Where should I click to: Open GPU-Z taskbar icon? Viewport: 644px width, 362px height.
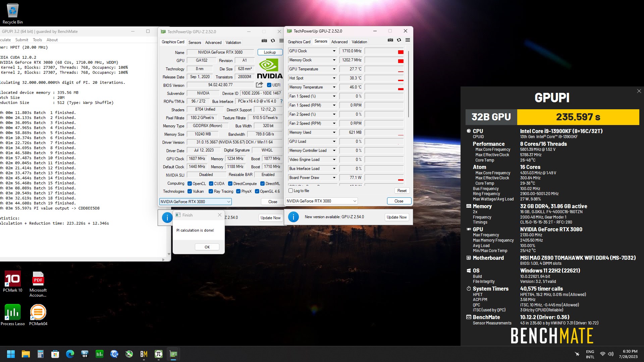(173, 354)
